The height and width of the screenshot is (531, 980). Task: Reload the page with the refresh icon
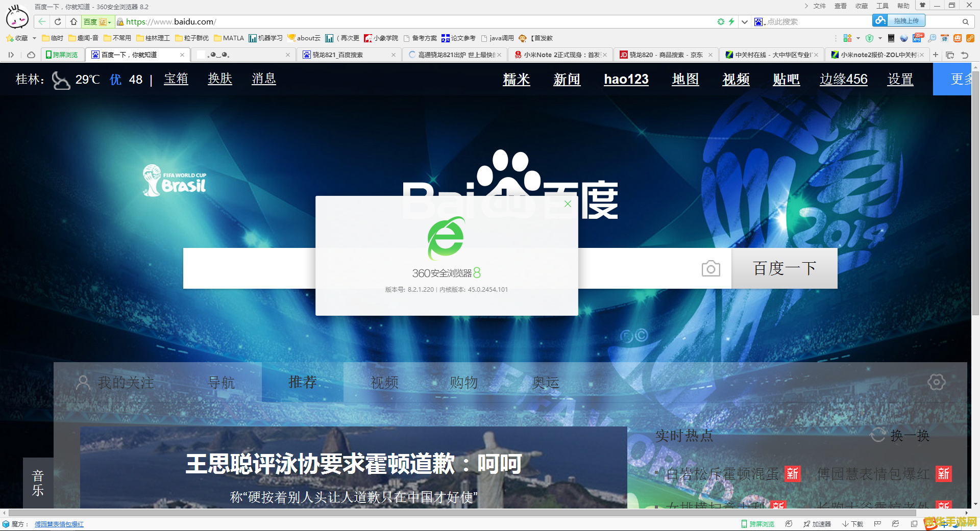point(58,21)
